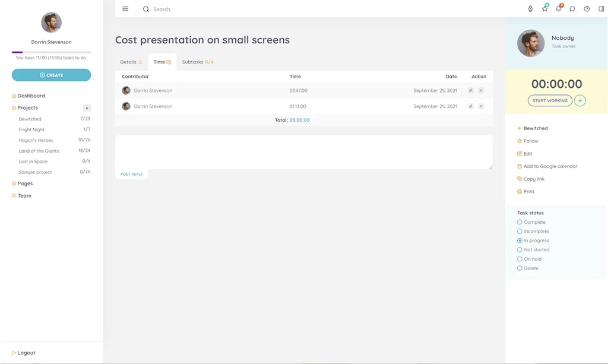The height and width of the screenshot is (364, 608).
Task: Choose Not started status
Action: coord(520,249)
